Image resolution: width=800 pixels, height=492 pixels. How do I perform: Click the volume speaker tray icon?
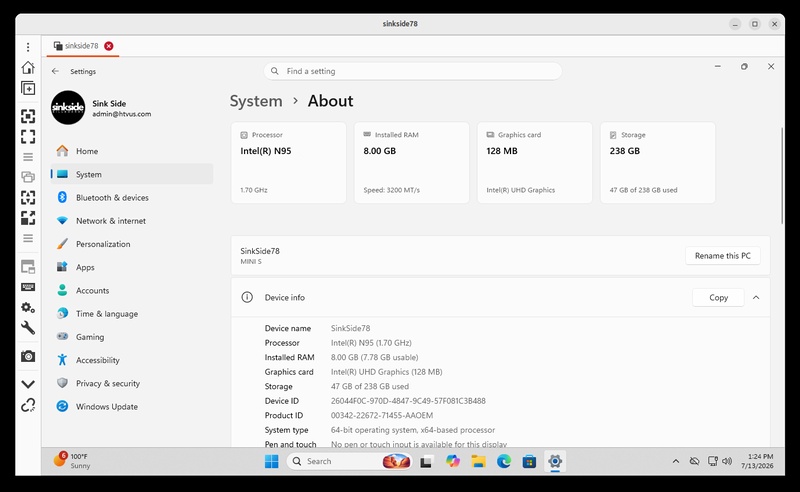[x=727, y=461]
